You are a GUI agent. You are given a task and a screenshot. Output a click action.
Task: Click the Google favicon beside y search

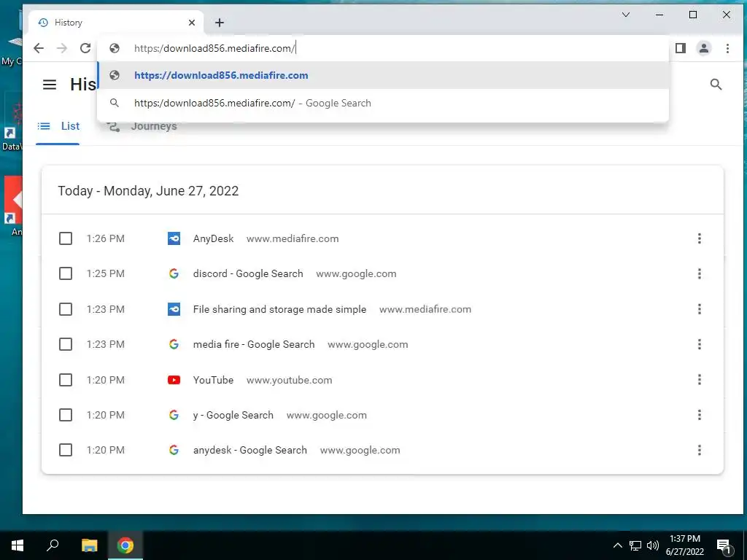point(174,415)
